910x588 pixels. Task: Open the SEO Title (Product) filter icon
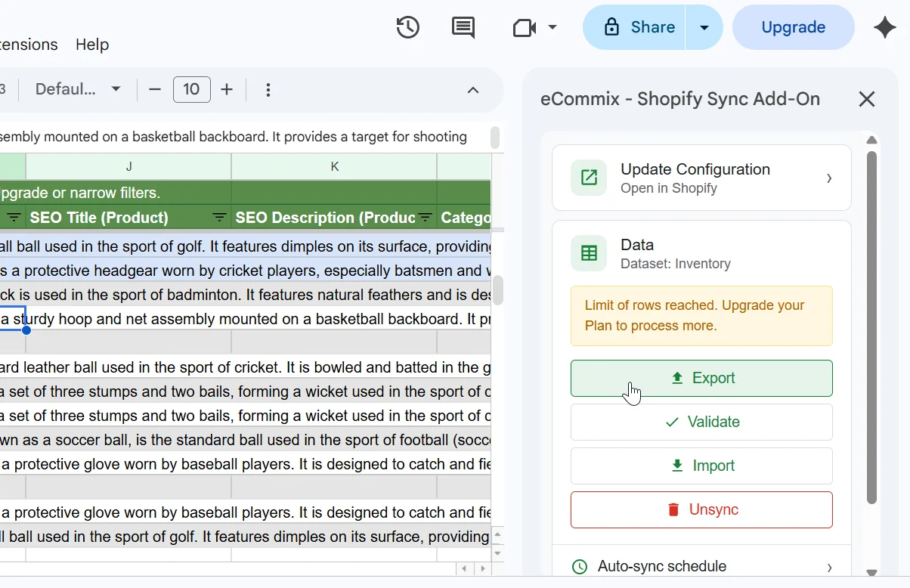(219, 218)
